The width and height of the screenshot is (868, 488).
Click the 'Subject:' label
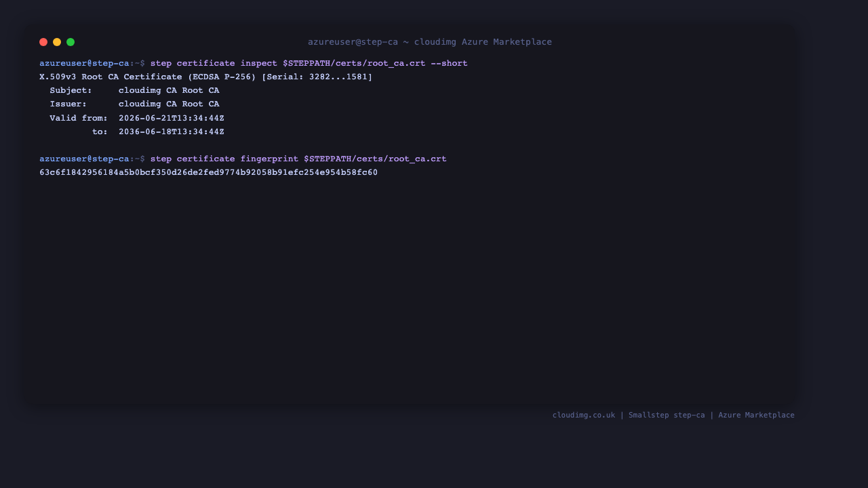[71, 91]
